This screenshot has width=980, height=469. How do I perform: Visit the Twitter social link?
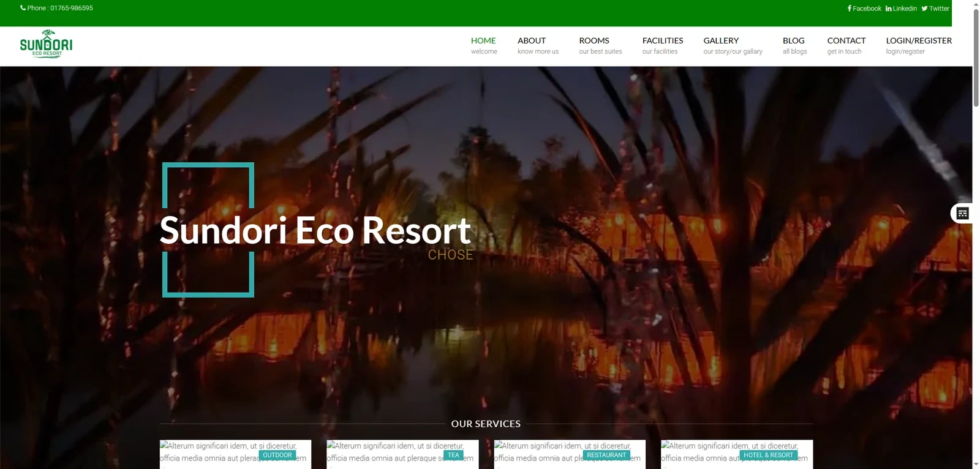[x=935, y=9]
